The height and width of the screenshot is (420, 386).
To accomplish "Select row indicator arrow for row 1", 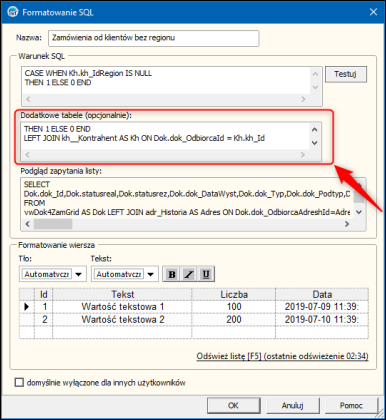I will point(27,307).
